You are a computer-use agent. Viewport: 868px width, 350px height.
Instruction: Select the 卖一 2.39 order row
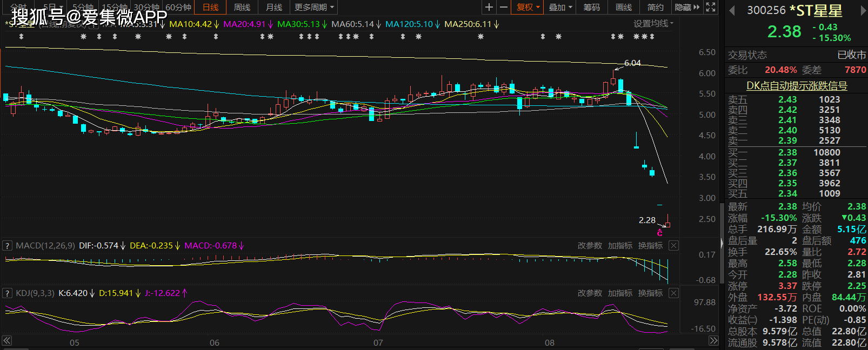pos(797,140)
